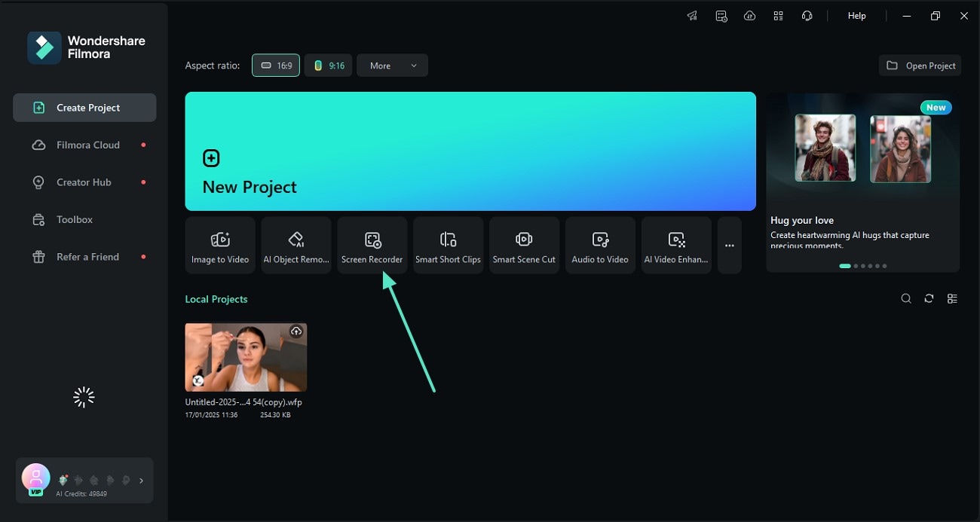
Task: Click the New badge on the promo banner
Action: [x=936, y=108]
